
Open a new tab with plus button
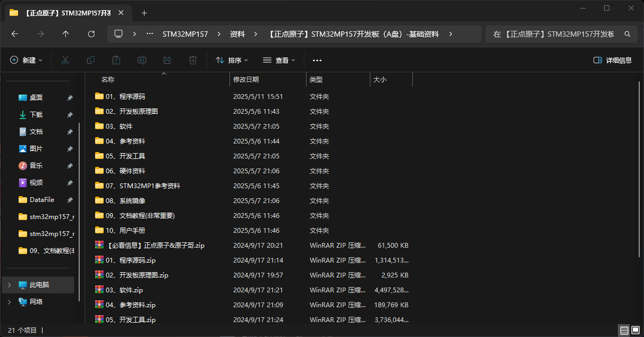pyautogui.click(x=144, y=13)
